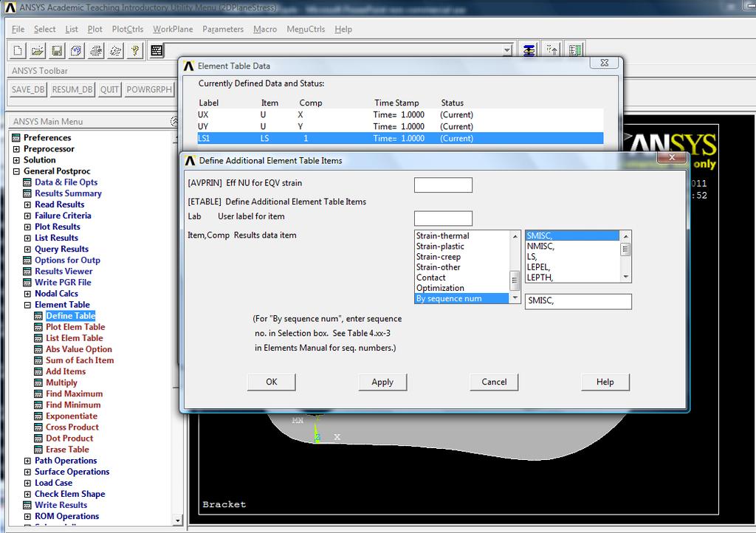
Task: Click the Apply button
Action: 382,382
